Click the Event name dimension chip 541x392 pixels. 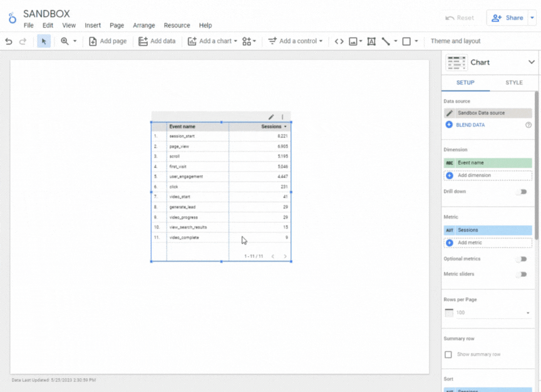coord(488,163)
